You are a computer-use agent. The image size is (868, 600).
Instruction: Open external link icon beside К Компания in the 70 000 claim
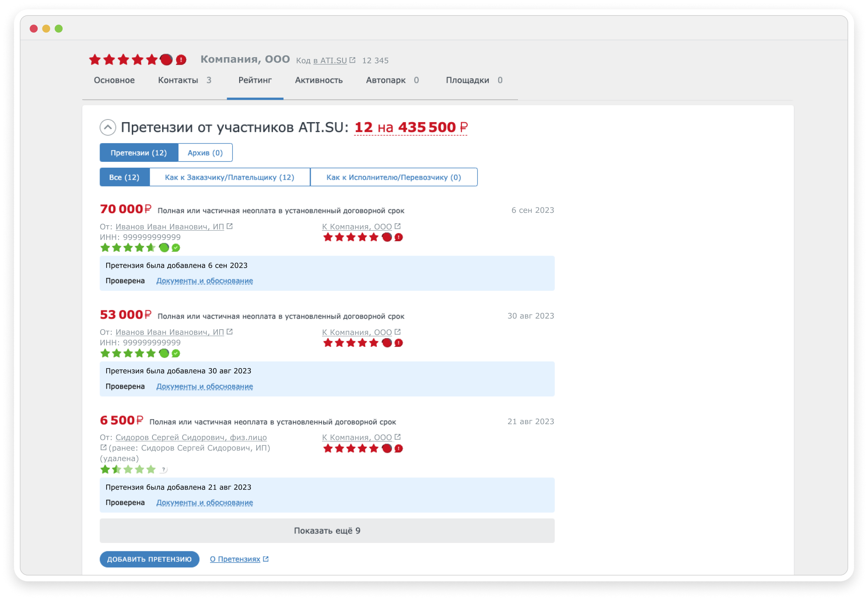click(397, 226)
